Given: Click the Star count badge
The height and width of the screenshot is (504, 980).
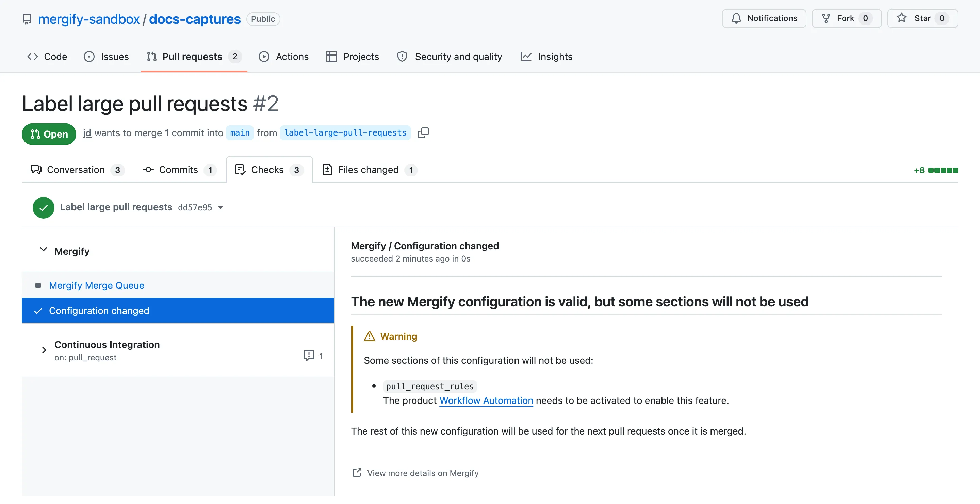Looking at the screenshot, I should tap(941, 18).
